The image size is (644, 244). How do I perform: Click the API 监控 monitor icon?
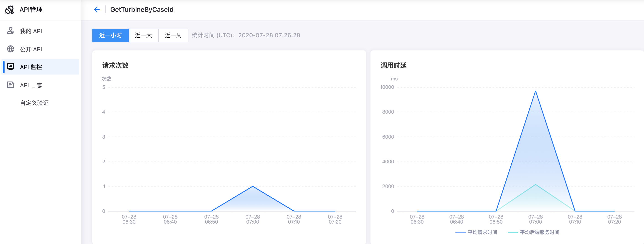10,67
